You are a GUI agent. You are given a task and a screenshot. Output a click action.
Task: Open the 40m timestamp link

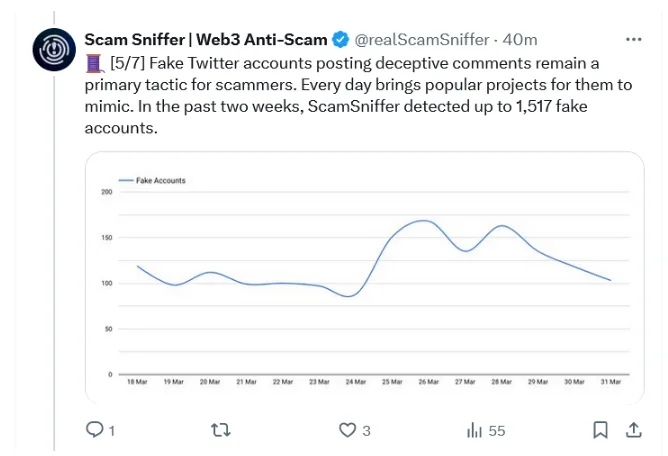(x=520, y=40)
